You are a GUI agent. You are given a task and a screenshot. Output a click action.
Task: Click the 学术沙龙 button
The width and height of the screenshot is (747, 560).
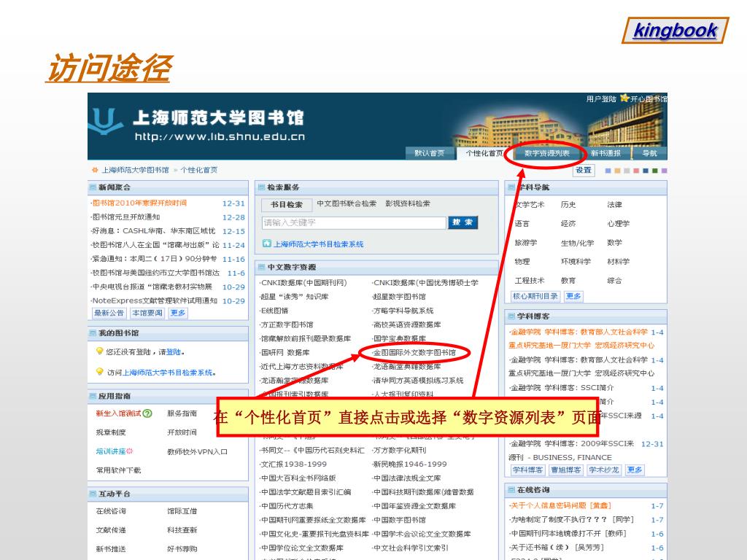[x=603, y=470]
